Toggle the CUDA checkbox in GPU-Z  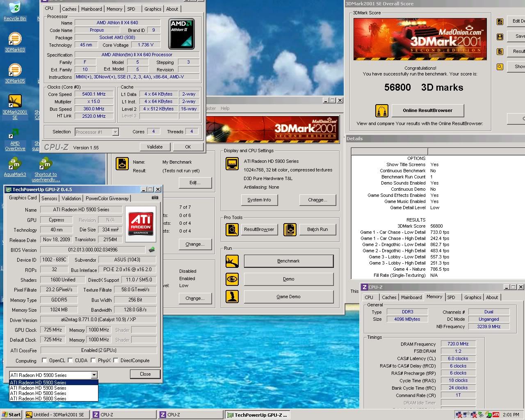coord(71,361)
